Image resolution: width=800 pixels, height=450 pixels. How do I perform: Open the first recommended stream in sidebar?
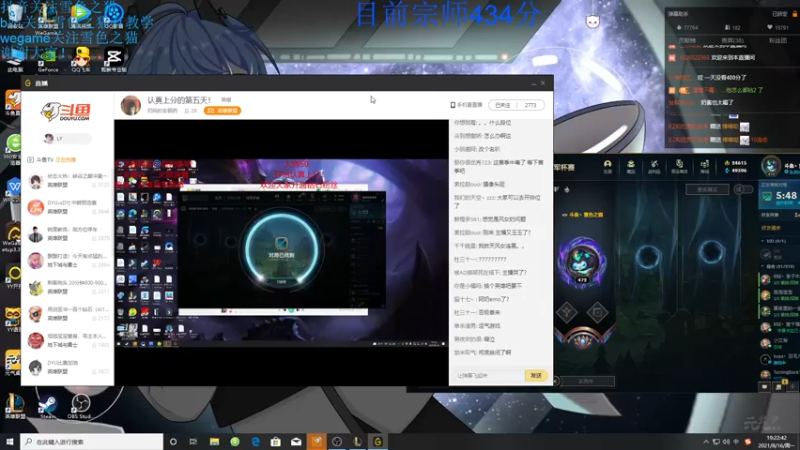click(x=68, y=181)
